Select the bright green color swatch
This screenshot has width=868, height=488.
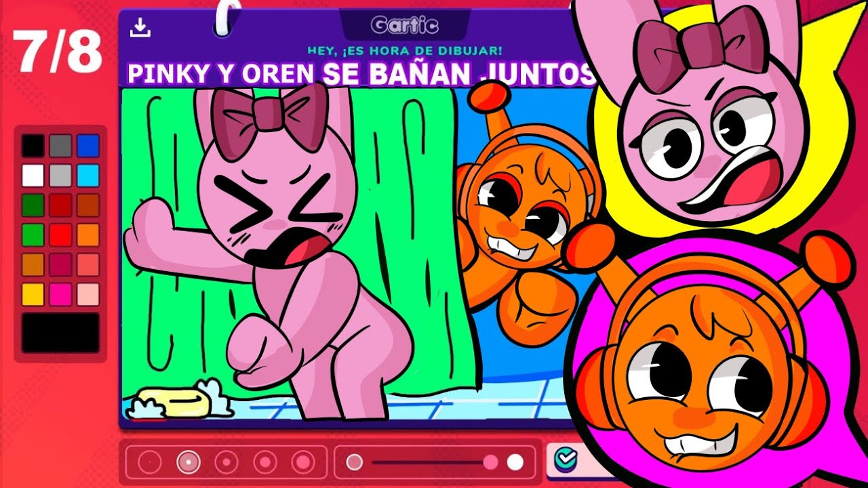click(33, 235)
